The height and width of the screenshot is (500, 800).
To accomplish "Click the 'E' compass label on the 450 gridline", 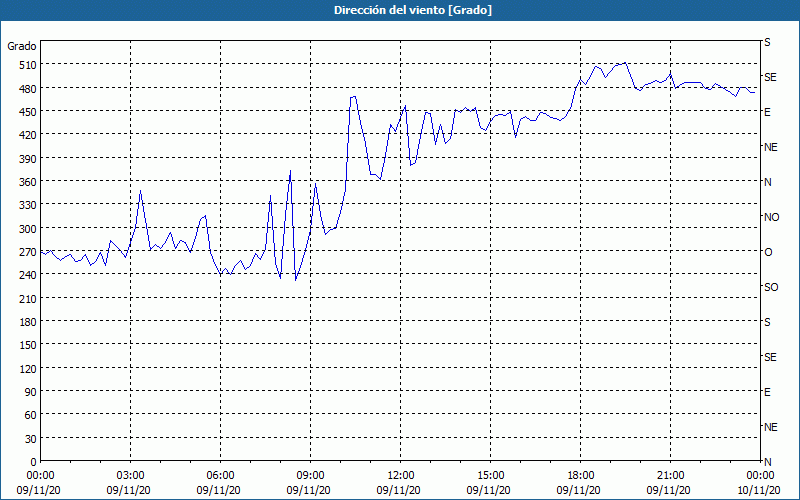I will tap(767, 112).
